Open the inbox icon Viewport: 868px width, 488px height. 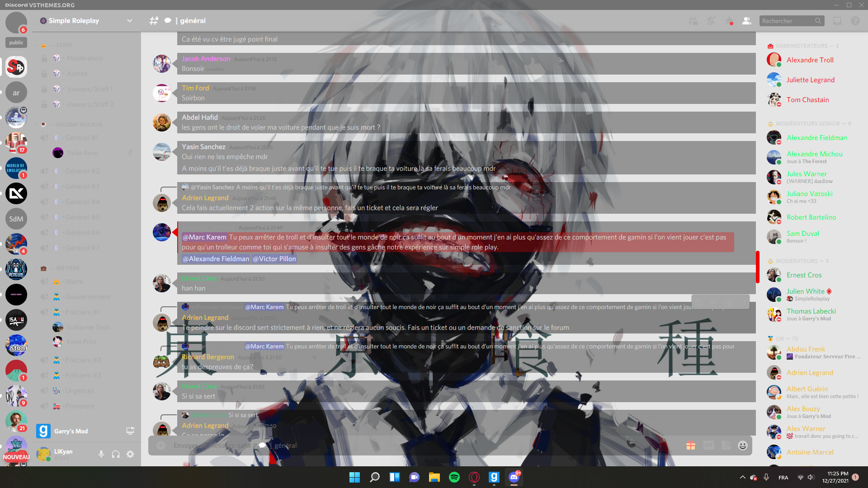pyautogui.click(x=837, y=21)
